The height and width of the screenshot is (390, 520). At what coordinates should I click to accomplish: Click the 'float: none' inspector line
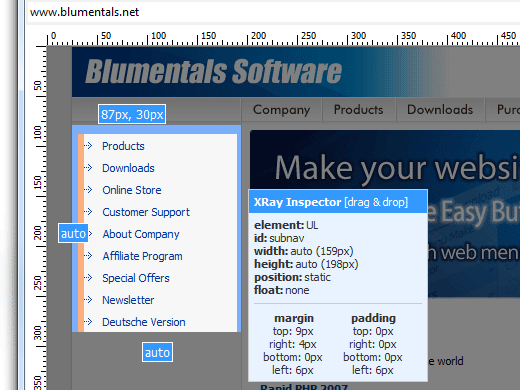[282, 290]
